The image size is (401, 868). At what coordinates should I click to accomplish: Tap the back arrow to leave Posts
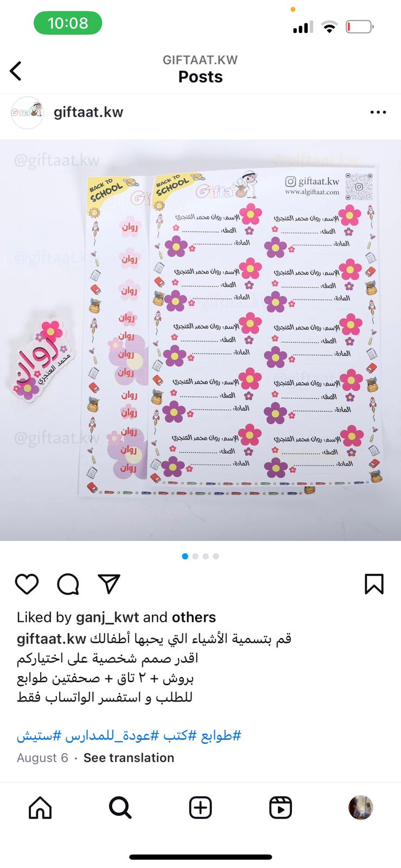click(x=16, y=71)
